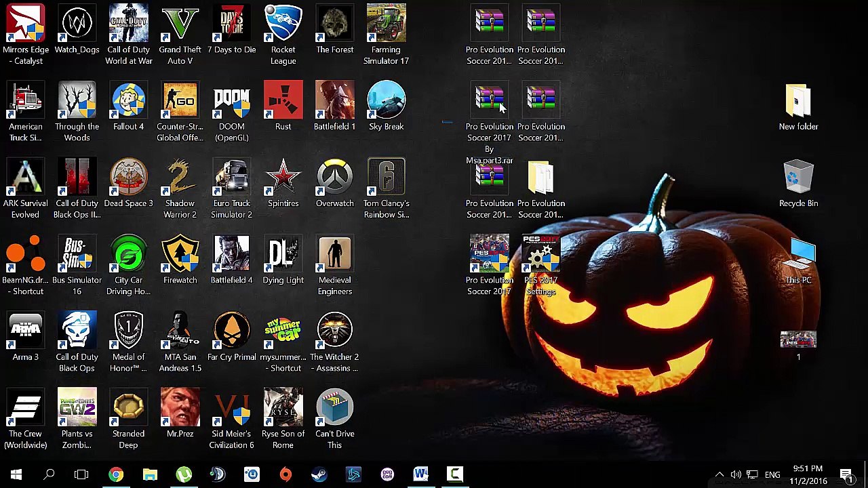
Task: Open the Windows Start menu
Action: (16, 474)
